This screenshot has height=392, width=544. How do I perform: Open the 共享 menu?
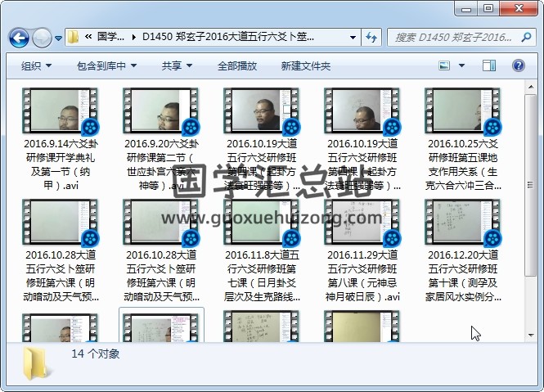point(177,65)
